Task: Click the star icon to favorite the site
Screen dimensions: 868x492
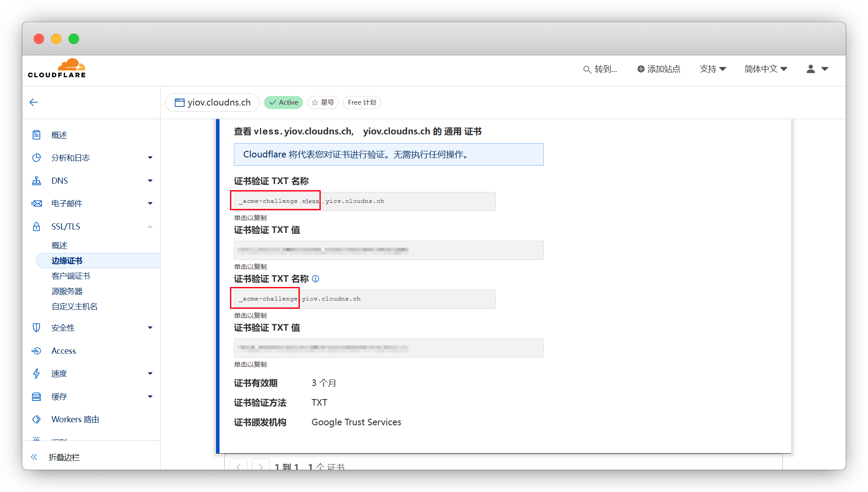Action: pyautogui.click(x=315, y=102)
